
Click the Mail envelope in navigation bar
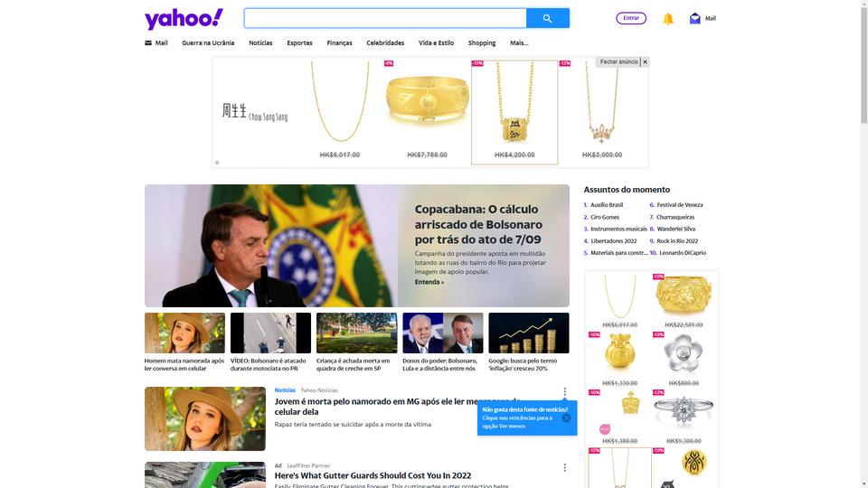[147, 42]
